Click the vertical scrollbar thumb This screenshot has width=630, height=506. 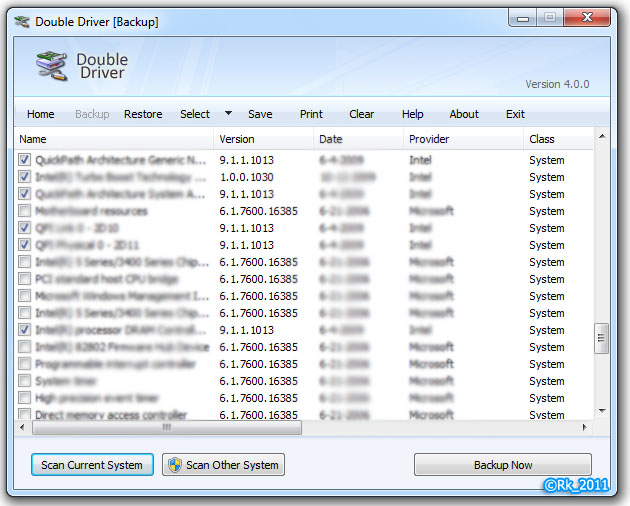pos(601,338)
